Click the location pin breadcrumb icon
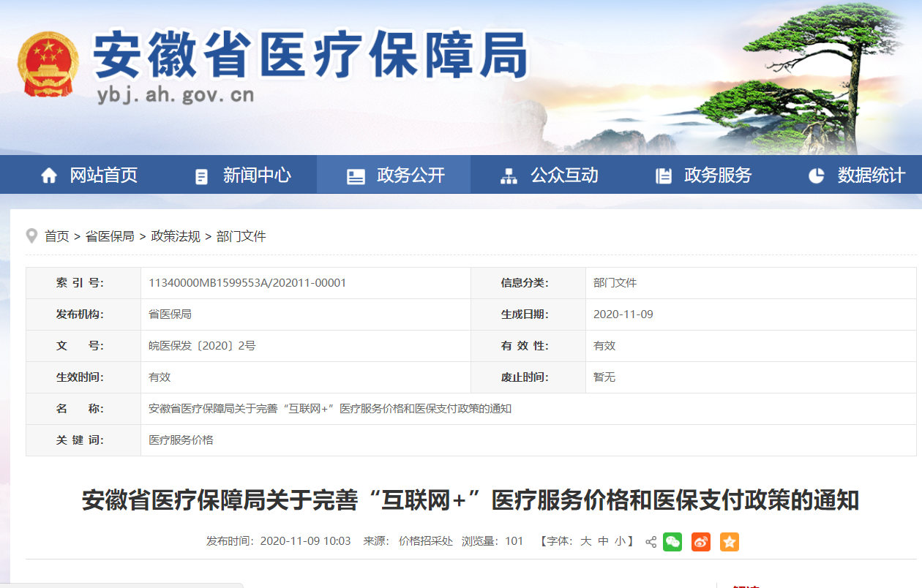The image size is (922, 588). (x=31, y=235)
